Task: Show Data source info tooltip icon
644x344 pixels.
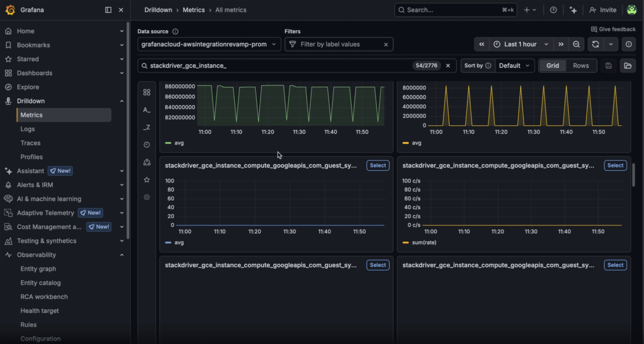Action: [x=176, y=32]
